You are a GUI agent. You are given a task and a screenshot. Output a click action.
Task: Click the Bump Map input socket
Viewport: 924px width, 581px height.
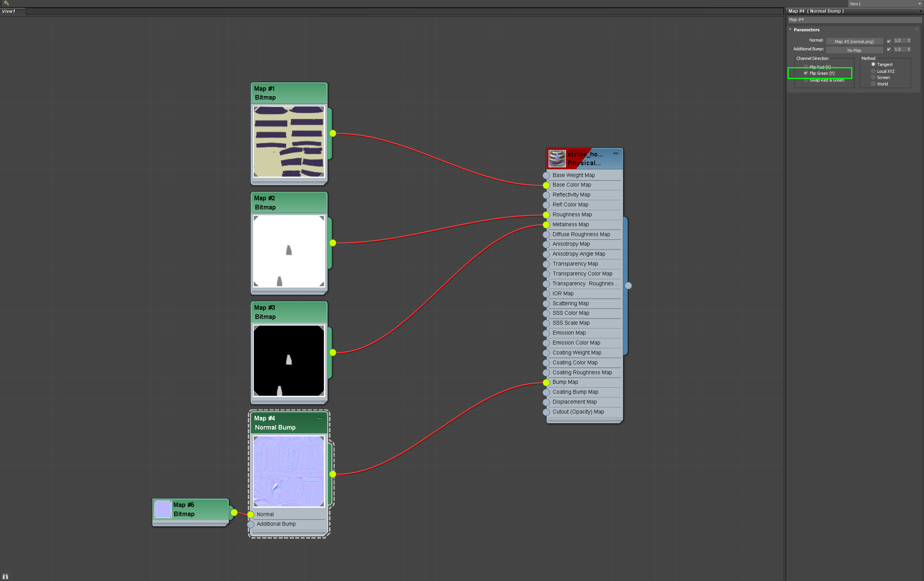(546, 383)
